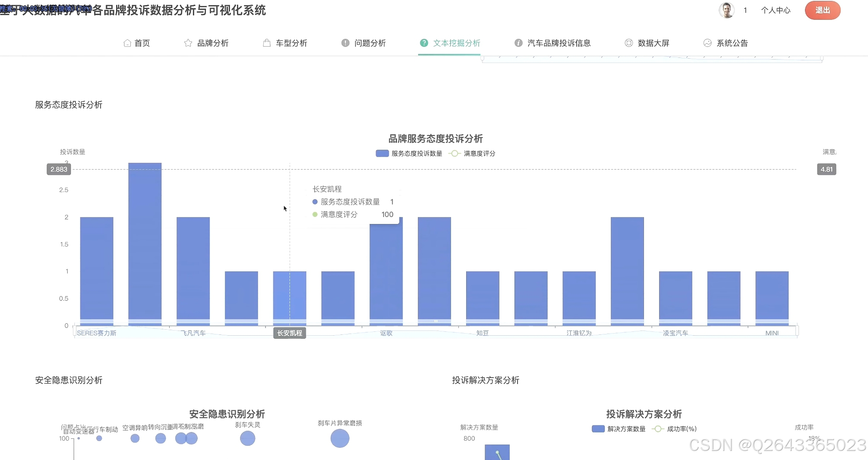Click the highlighted 长安凯程 bar
Viewport: 868px width, 460px height.
[x=290, y=298]
